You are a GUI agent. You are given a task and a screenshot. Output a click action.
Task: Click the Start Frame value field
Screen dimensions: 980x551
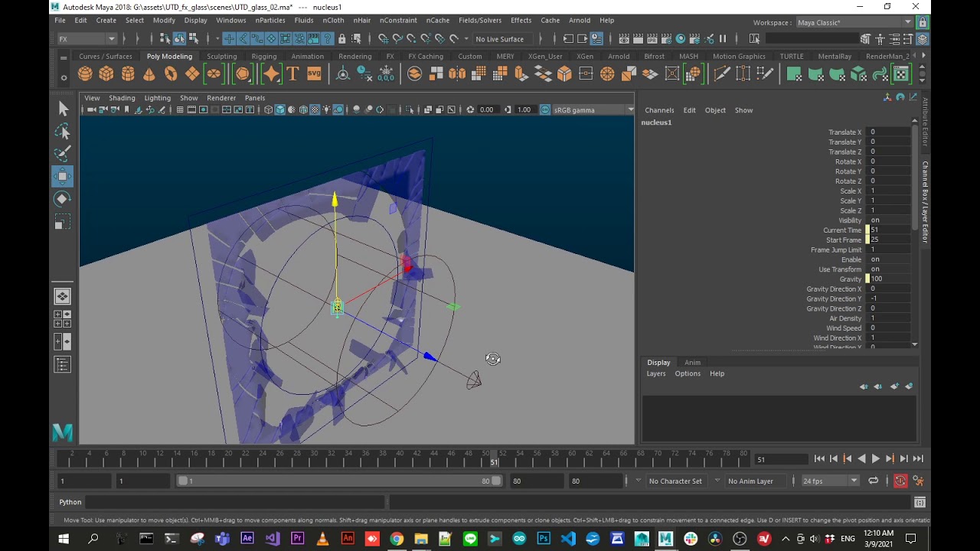(889, 240)
